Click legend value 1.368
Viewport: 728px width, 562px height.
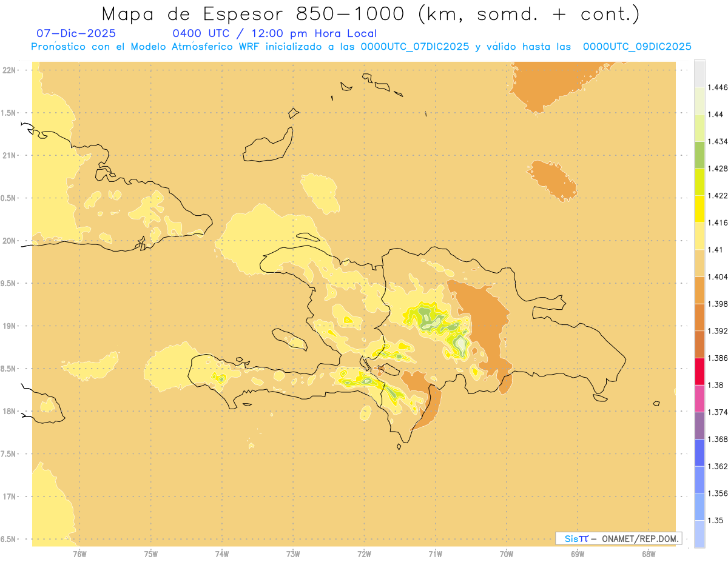tap(718, 439)
